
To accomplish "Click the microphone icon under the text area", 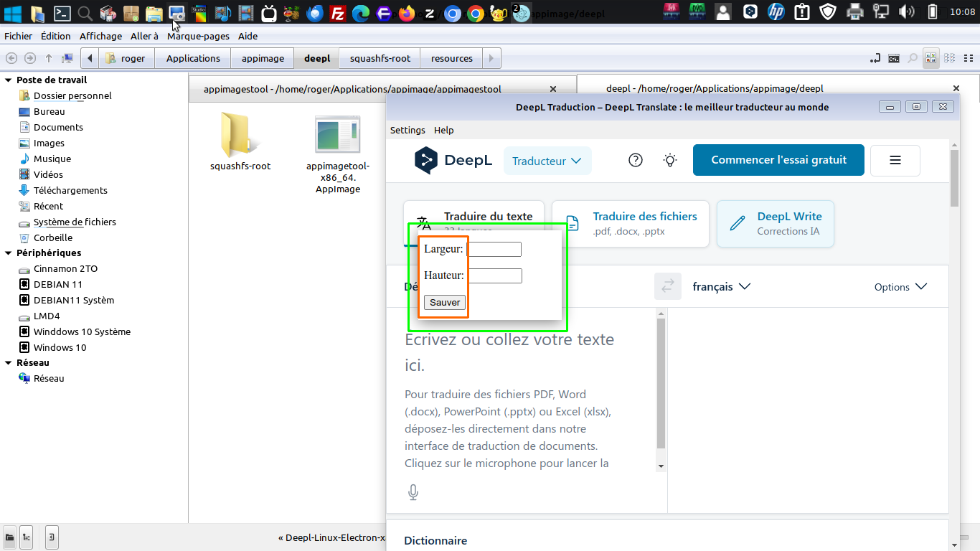I will 413,492.
